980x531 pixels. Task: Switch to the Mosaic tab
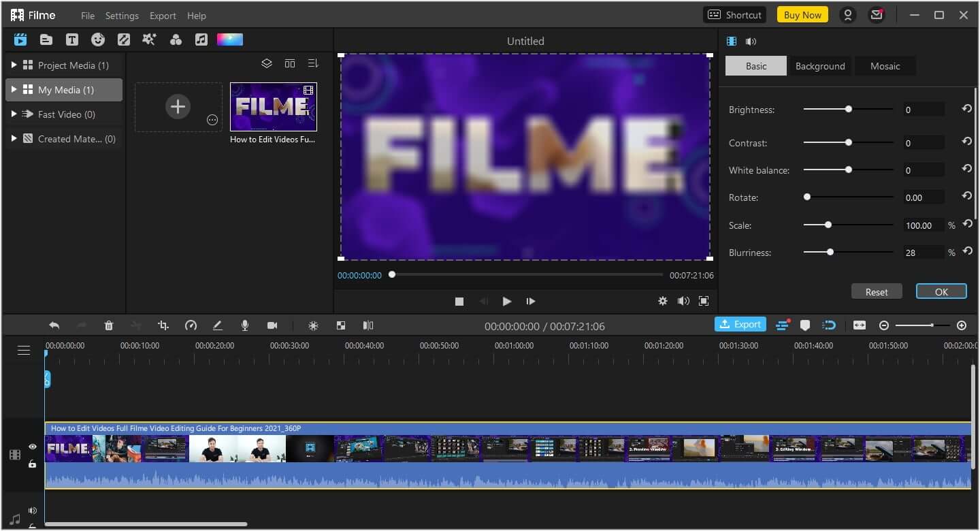(885, 66)
